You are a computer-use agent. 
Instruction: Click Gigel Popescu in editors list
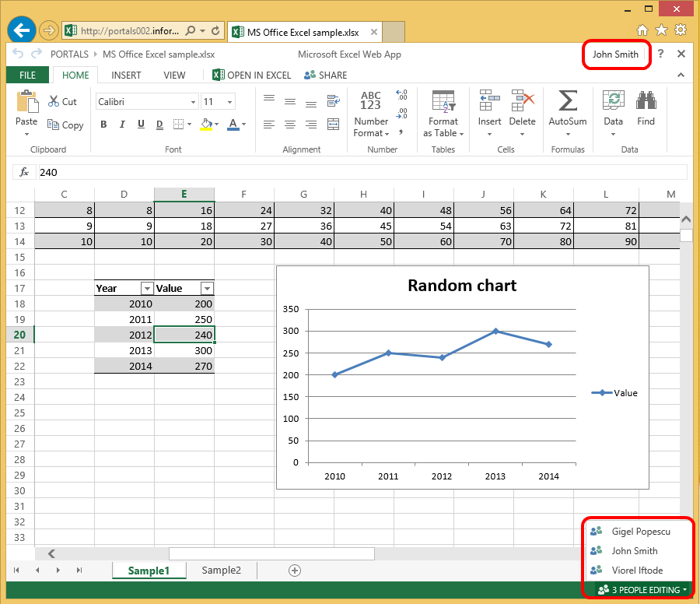[641, 532]
